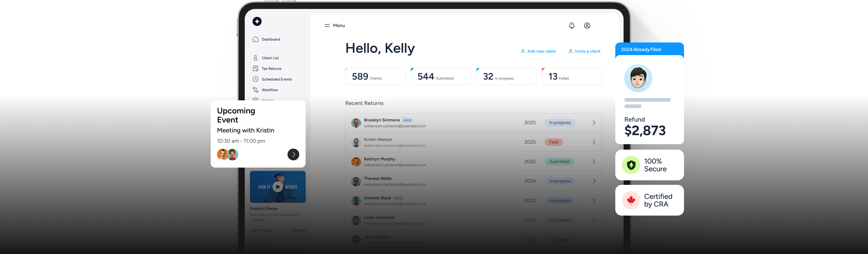868x254 pixels.
Task: Click Product Demo title
Action: point(264,209)
